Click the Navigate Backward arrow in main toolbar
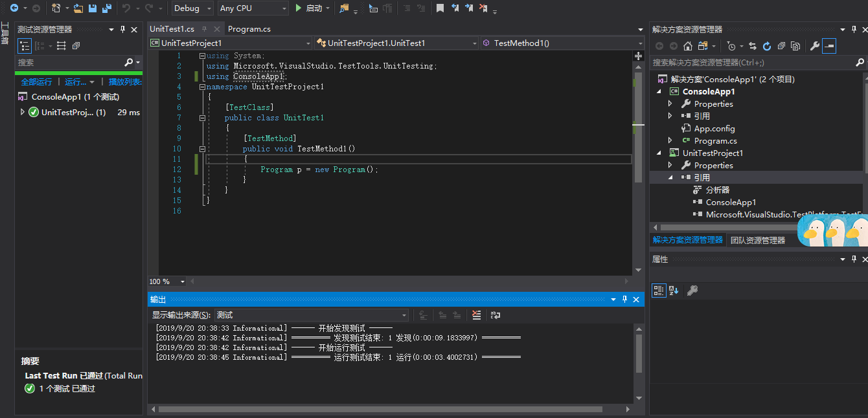The width and height of the screenshot is (868, 418). (14, 8)
